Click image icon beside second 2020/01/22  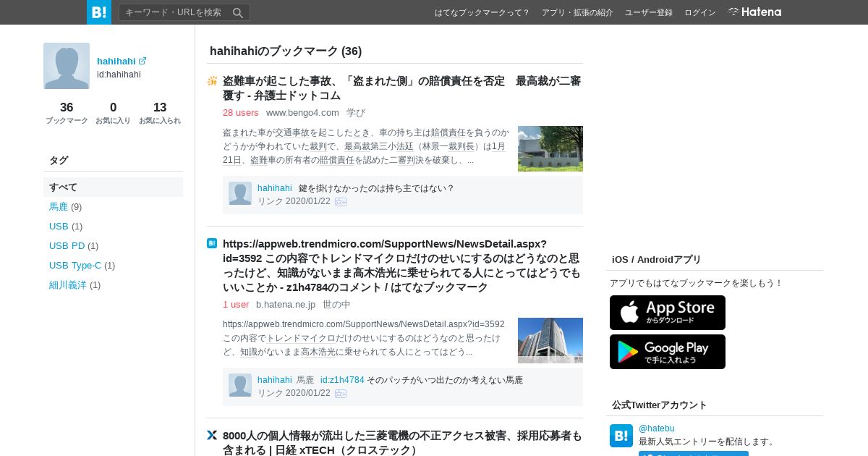(341, 394)
